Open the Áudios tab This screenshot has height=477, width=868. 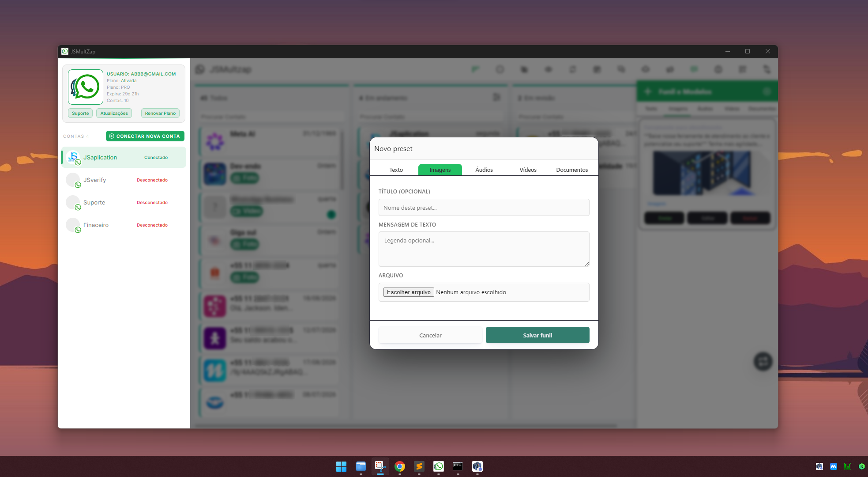tap(484, 170)
